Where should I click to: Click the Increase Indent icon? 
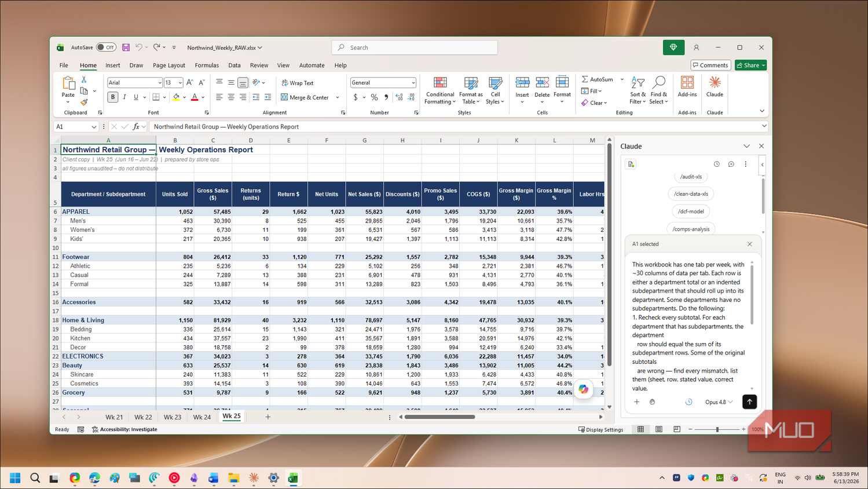(268, 97)
